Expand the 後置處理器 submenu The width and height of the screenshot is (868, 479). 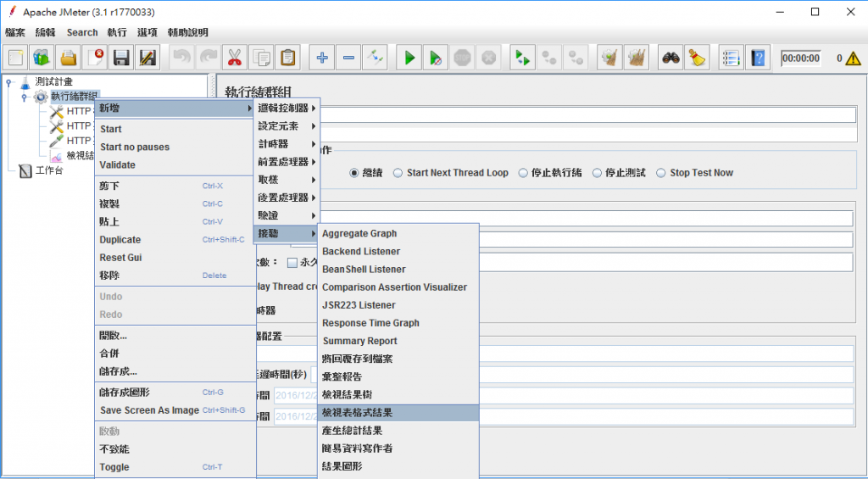click(287, 198)
